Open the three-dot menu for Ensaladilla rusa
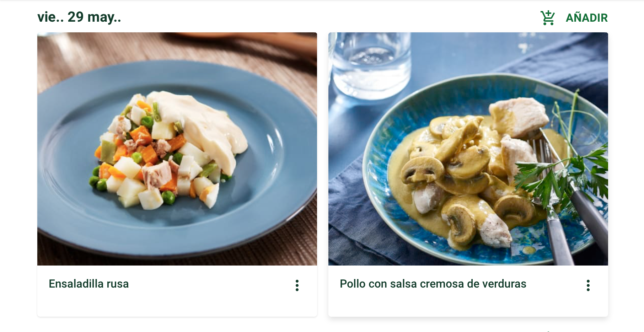This screenshot has width=644, height=332. coord(297,285)
